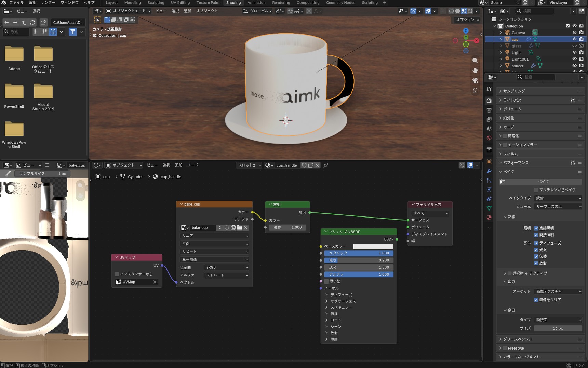Click the pan view hand icon
The width and height of the screenshot is (588, 368).
475,70
